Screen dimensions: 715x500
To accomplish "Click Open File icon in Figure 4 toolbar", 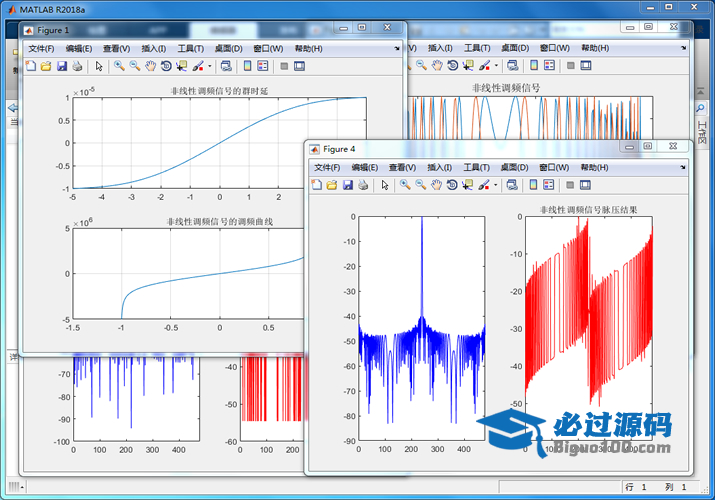I will [x=332, y=185].
